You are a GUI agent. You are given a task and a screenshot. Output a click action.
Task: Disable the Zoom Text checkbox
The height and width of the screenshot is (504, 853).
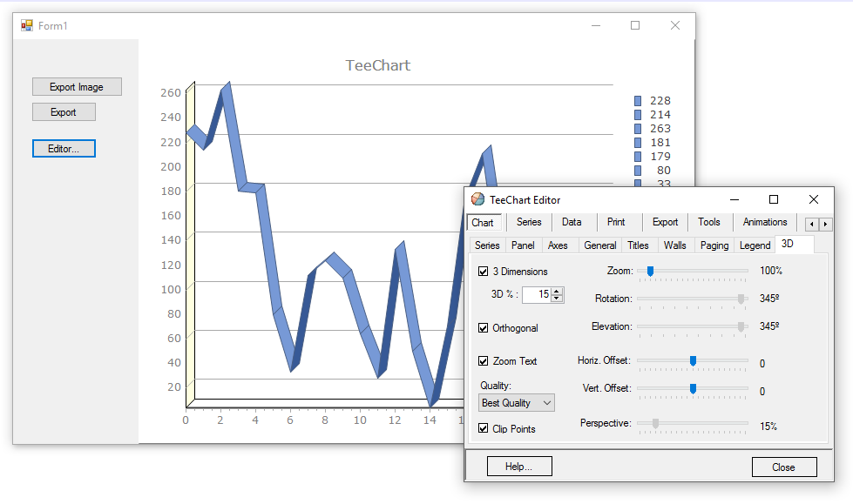point(483,361)
